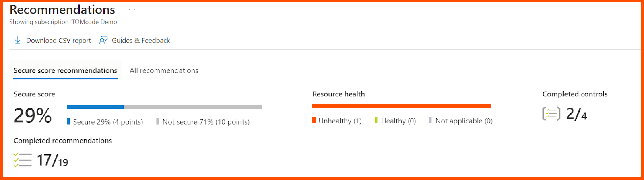644x180 pixels.
Task: Click the blue secure portion of the score bar
Action: click(x=95, y=107)
